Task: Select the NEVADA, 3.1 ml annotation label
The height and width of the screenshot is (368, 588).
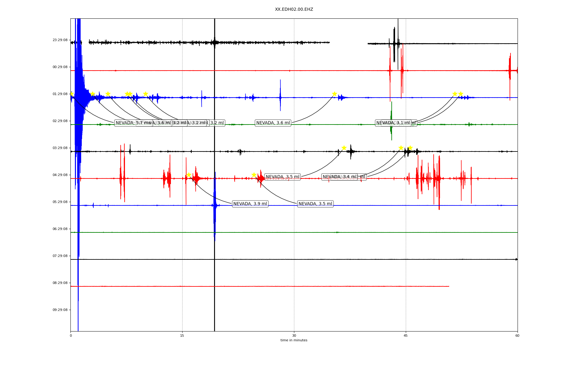Action: [x=393, y=123]
